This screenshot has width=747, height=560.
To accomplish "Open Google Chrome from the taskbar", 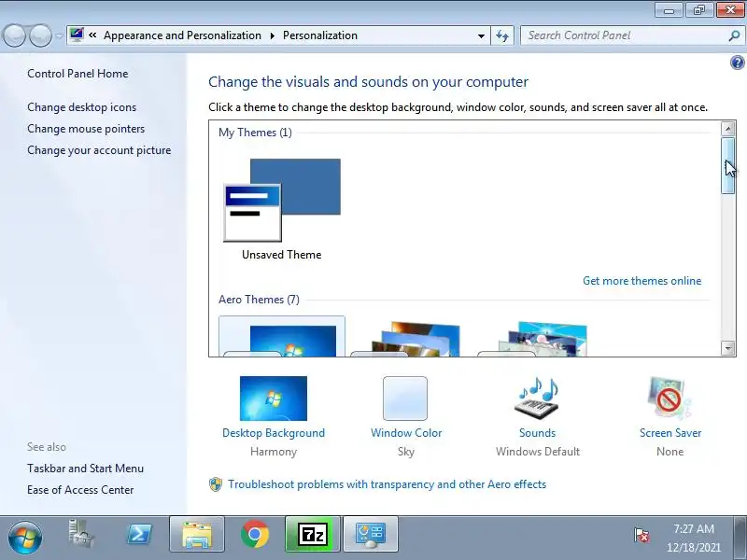I will [255, 534].
